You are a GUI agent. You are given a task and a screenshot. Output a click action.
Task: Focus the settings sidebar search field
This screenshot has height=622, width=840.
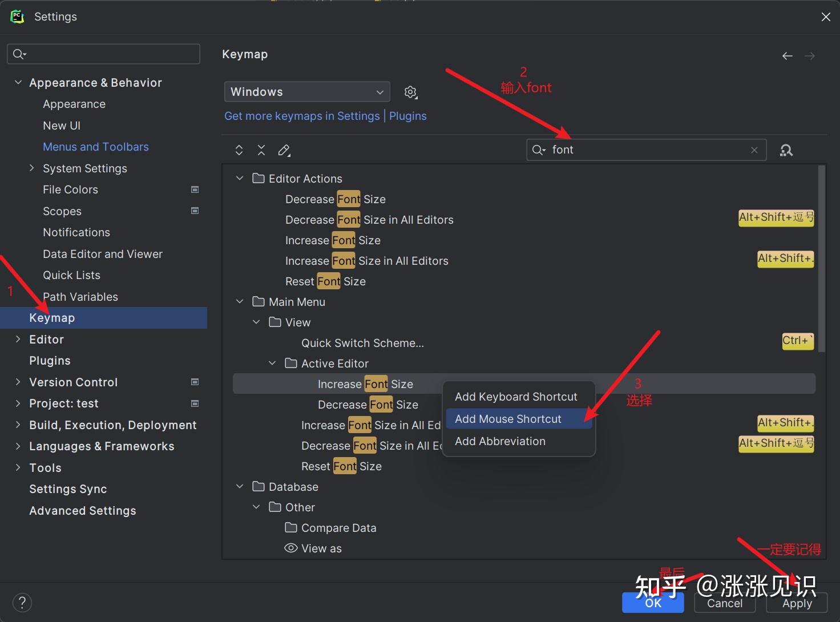(x=103, y=54)
